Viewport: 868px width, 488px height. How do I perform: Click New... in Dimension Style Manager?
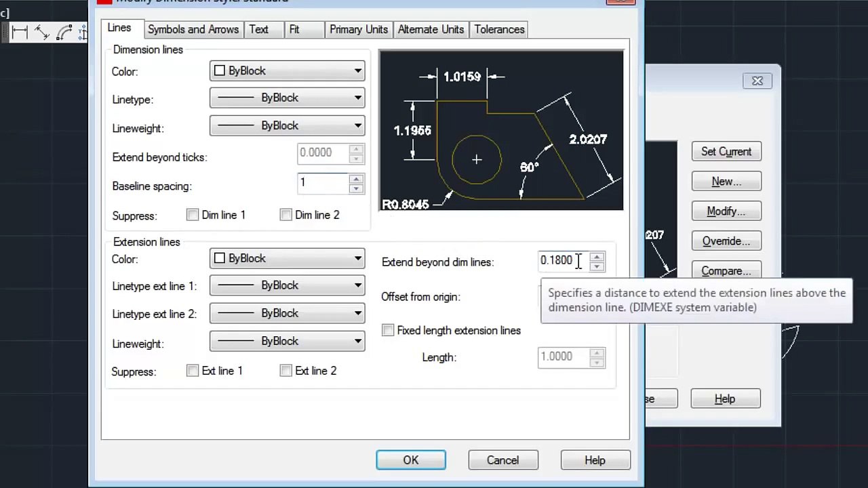click(726, 182)
